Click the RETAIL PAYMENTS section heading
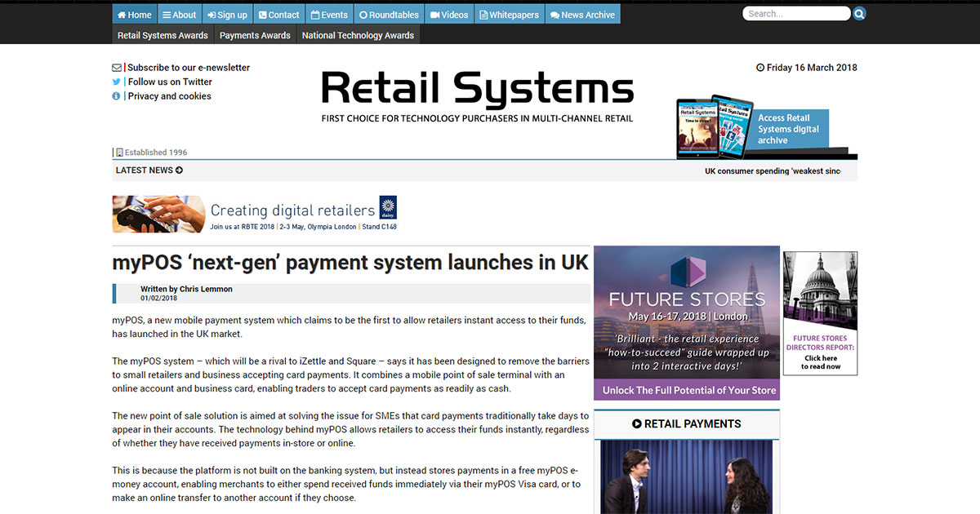This screenshot has width=980, height=514. tap(693, 424)
